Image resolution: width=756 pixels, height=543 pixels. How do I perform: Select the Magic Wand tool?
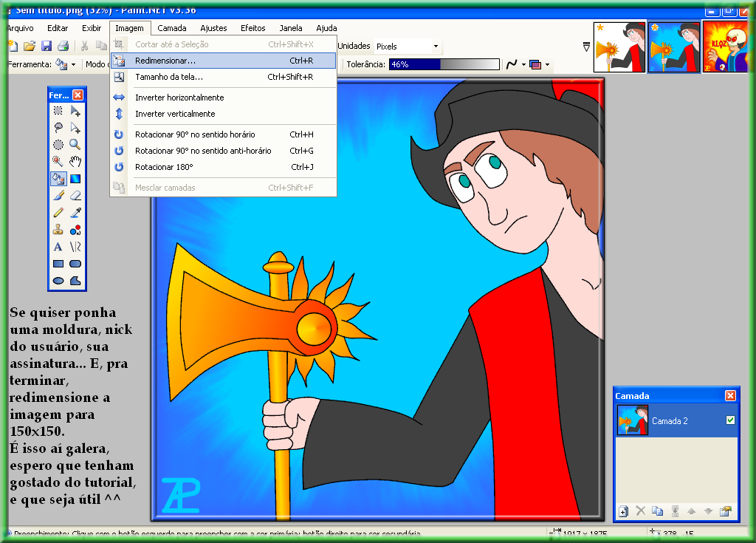pos(58,161)
